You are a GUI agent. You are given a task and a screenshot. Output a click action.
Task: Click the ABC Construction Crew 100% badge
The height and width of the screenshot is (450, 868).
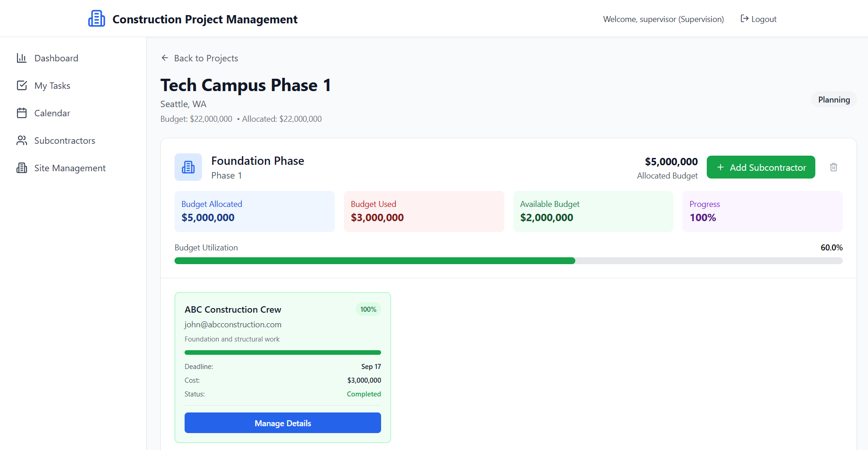point(368,309)
